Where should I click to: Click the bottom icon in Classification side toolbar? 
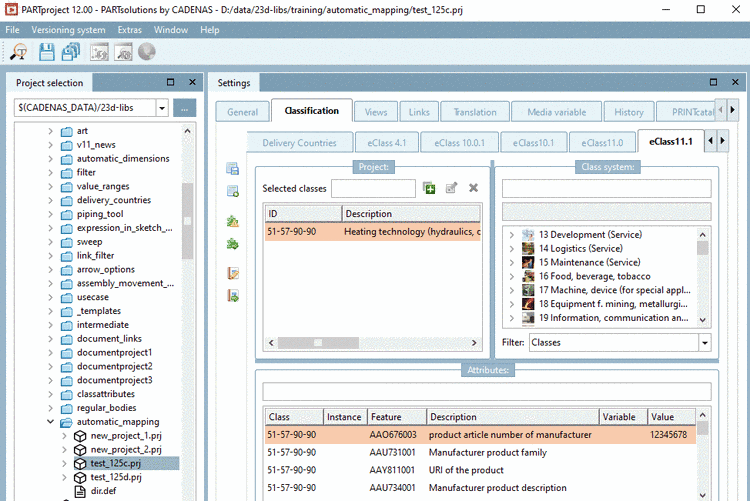[233, 296]
